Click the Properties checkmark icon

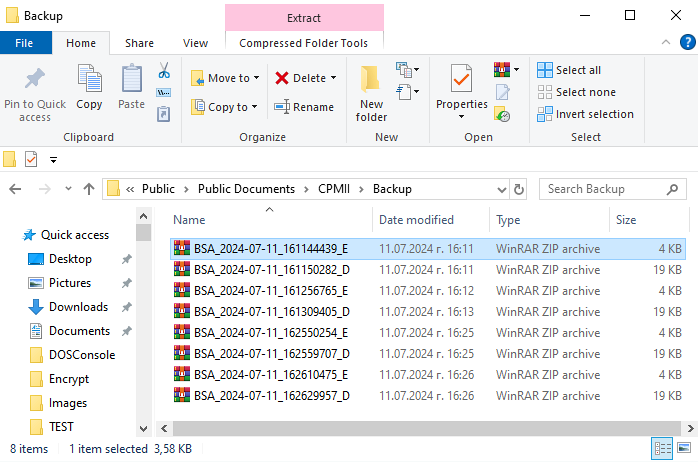tap(461, 78)
